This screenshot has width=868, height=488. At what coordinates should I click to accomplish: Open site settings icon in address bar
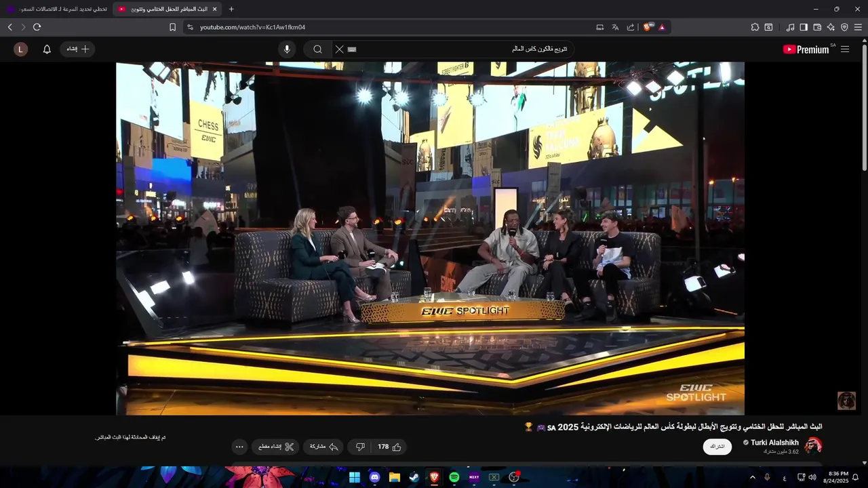190,27
